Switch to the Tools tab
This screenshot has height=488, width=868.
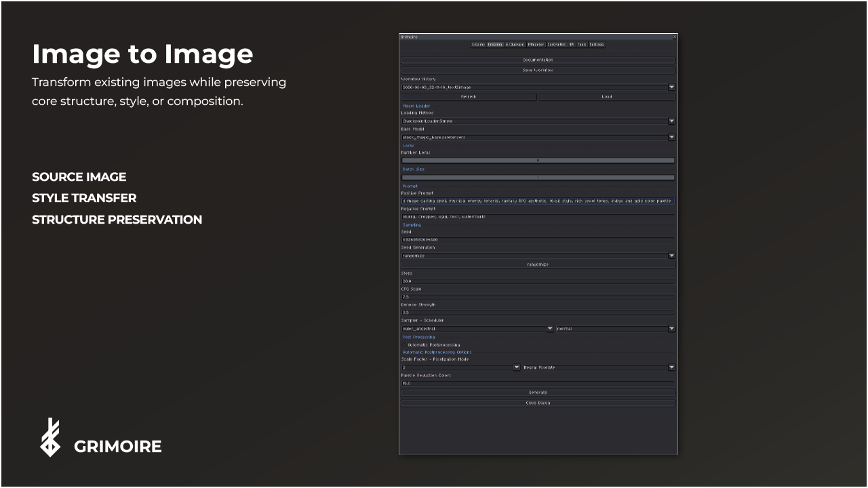[581, 45]
